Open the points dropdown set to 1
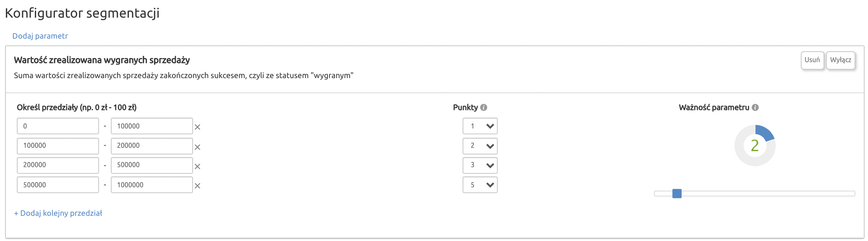Screen dimensions: 868x241 point(480,126)
